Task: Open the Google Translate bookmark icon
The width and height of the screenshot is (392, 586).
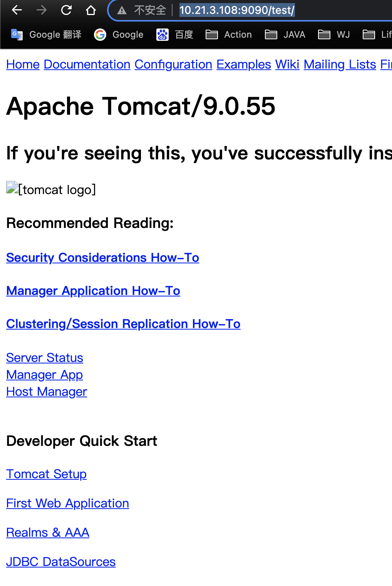Action: click(17, 35)
